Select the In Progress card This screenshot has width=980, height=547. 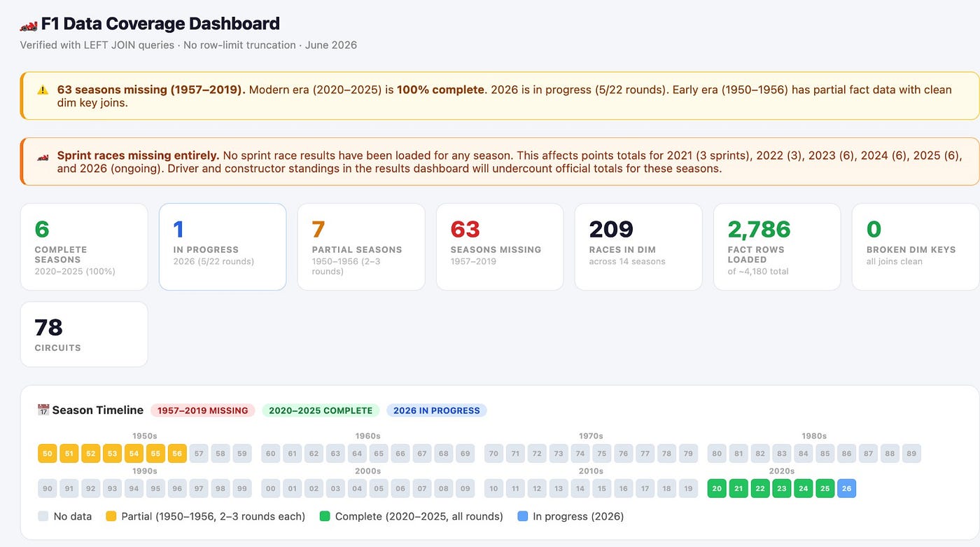coord(223,247)
